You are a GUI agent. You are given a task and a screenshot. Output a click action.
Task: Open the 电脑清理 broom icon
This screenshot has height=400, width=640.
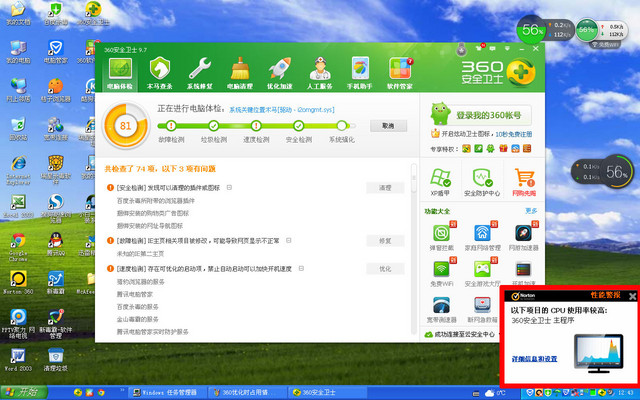(x=240, y=71)
